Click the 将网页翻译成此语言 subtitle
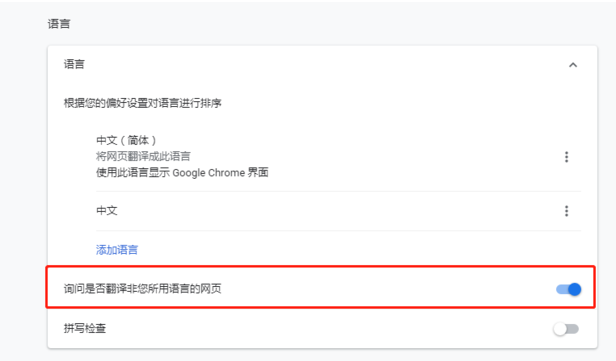 point(143,156)
